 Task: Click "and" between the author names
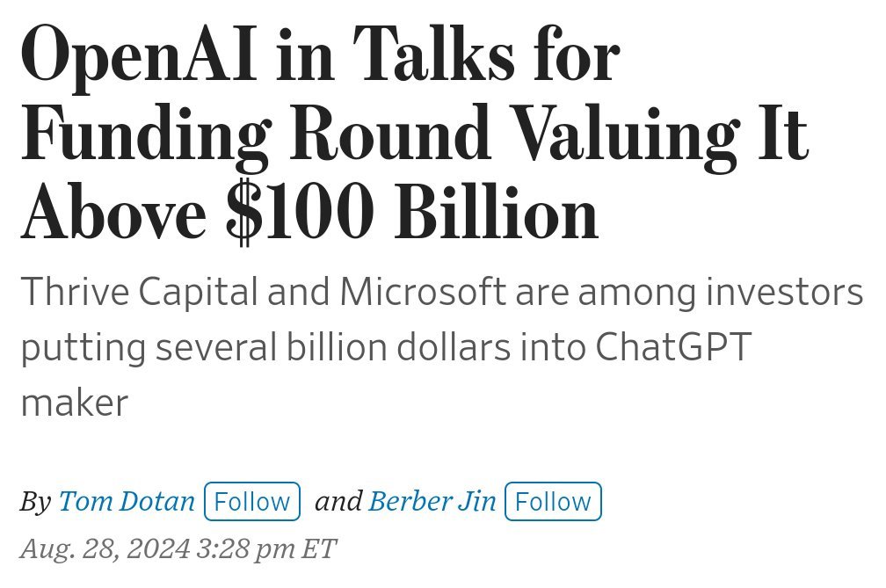click(338, 501)
